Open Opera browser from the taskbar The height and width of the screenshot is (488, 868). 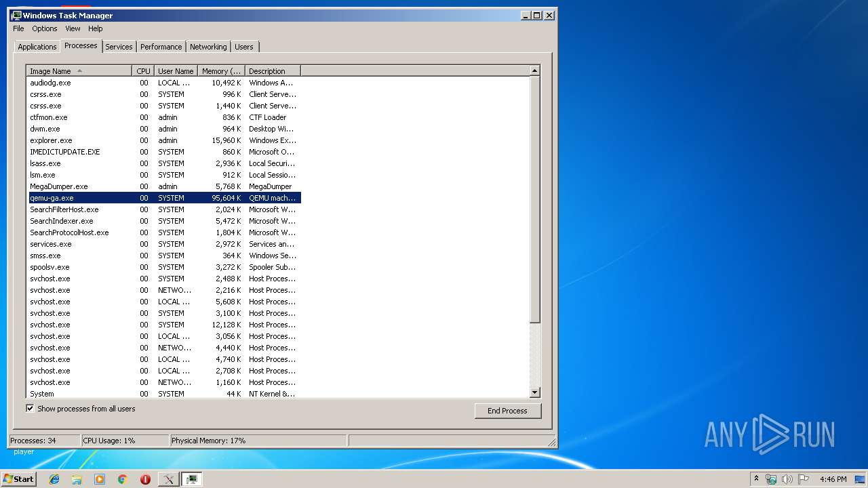145,479
